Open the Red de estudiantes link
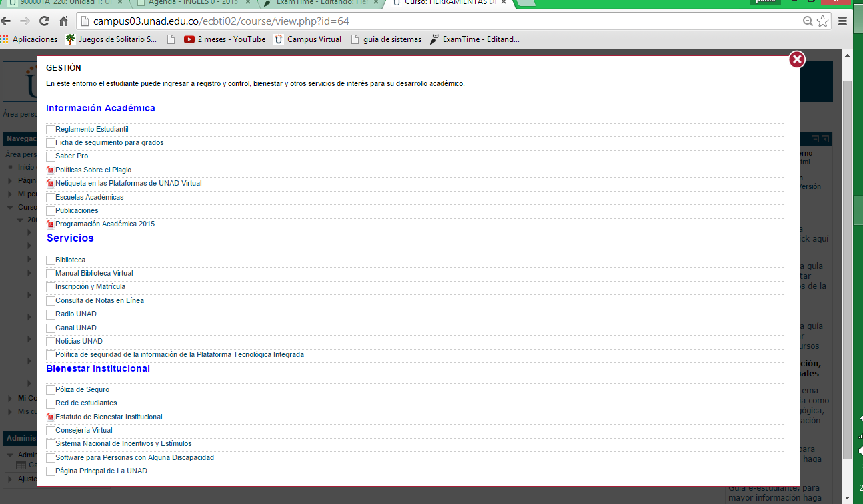 86,403
